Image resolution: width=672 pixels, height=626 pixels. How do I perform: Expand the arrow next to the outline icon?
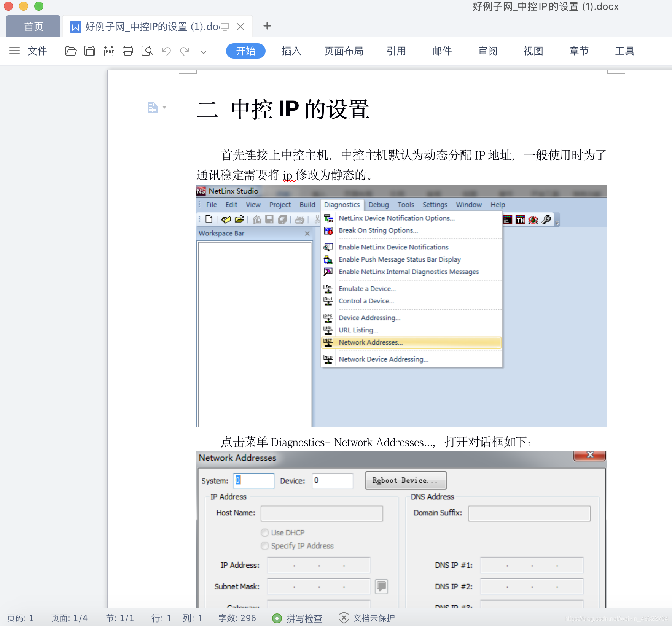(x=164, y=107)
